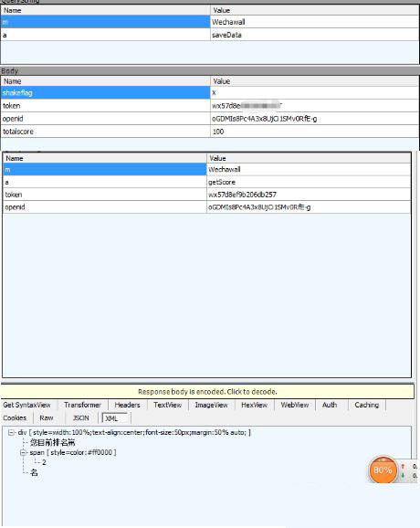Click 'Response body is encoded' decode bar
This screenshot has height=528, width=420.
tap(207, 392)
